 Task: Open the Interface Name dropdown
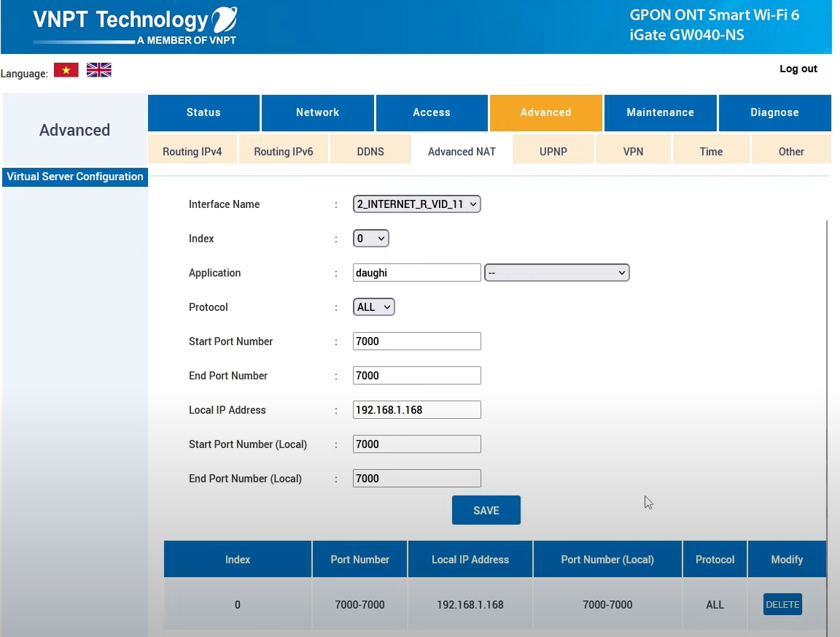pyautogui.click(x=416, y=204)
